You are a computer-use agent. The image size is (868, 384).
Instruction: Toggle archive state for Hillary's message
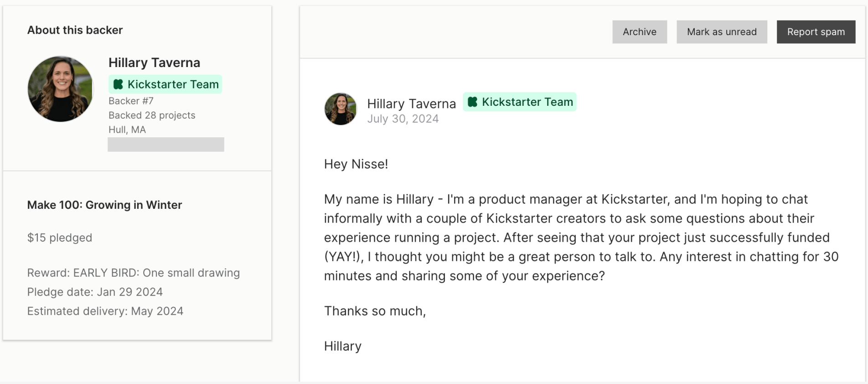pyautogui.click(x=639, y=31)
